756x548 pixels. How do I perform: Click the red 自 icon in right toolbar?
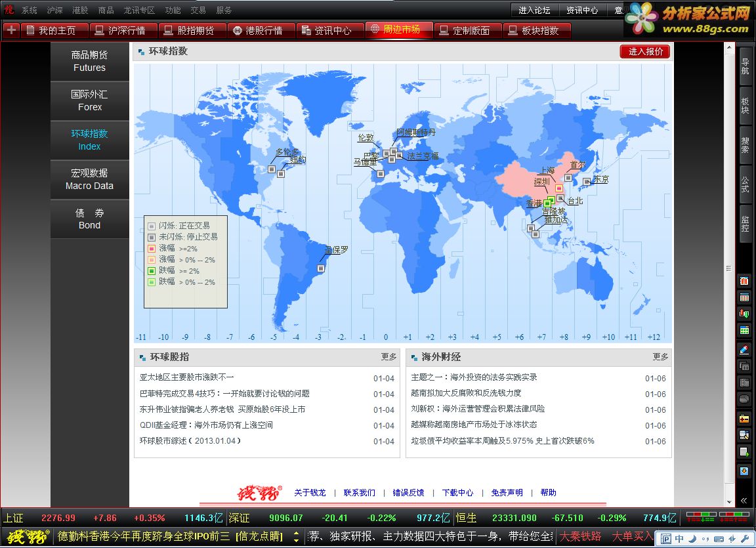pyautogui.click(x=744, y=281)
